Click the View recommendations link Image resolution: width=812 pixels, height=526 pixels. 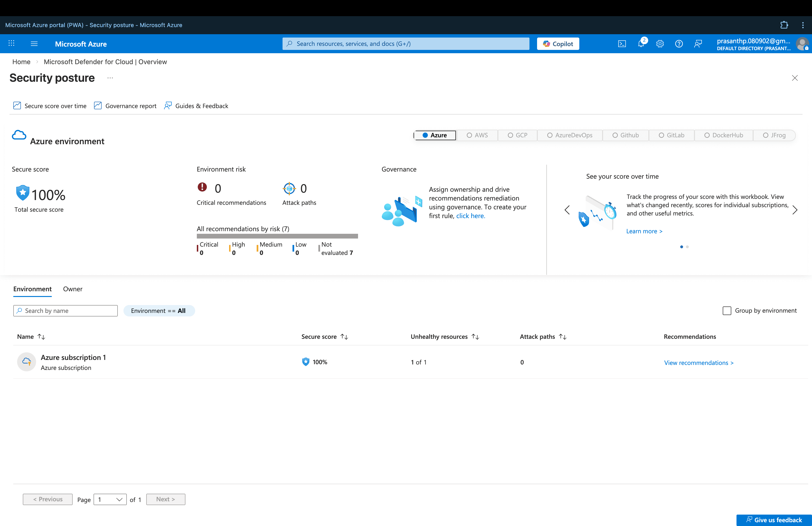(698, 363)
